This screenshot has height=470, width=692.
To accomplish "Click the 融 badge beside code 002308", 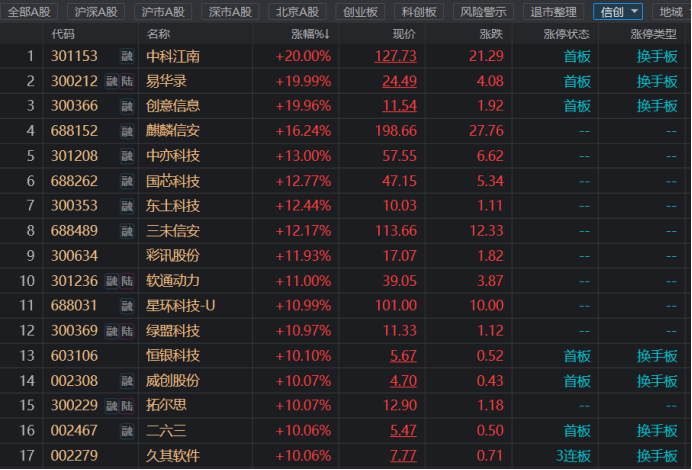I will click(127, 381).
